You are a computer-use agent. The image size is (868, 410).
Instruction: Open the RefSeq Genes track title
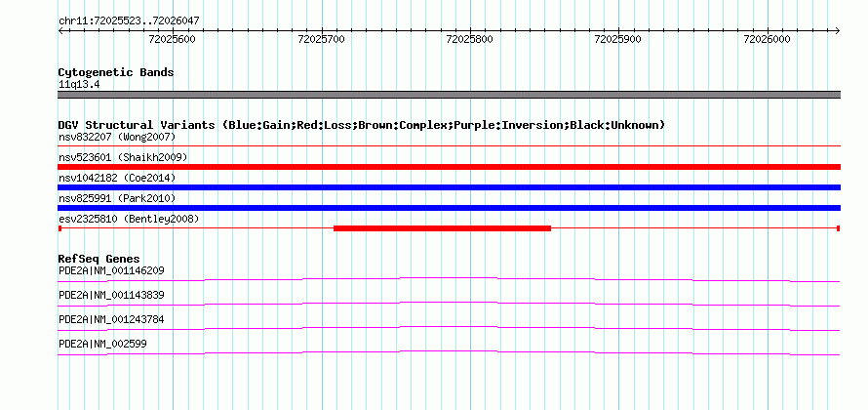(x=99, y=259)
